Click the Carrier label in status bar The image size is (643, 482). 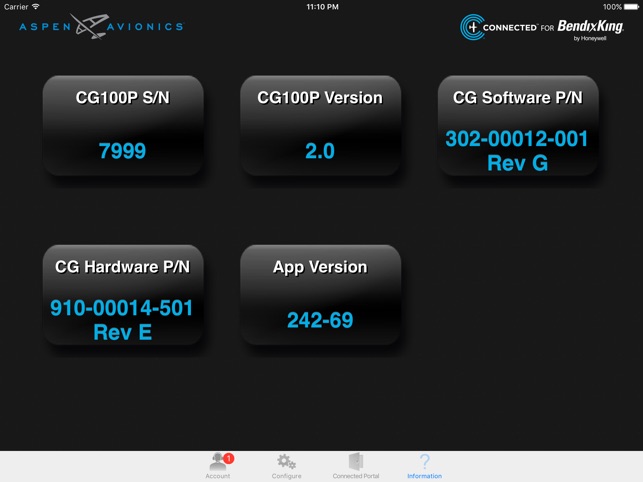click(16, 7)
